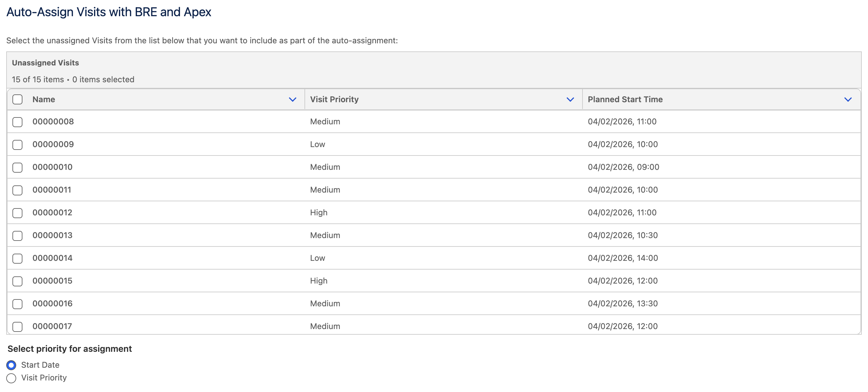The image size is (868, 392).
Task: Select visit 00000008 checkbox
Action: pos(17,122)
